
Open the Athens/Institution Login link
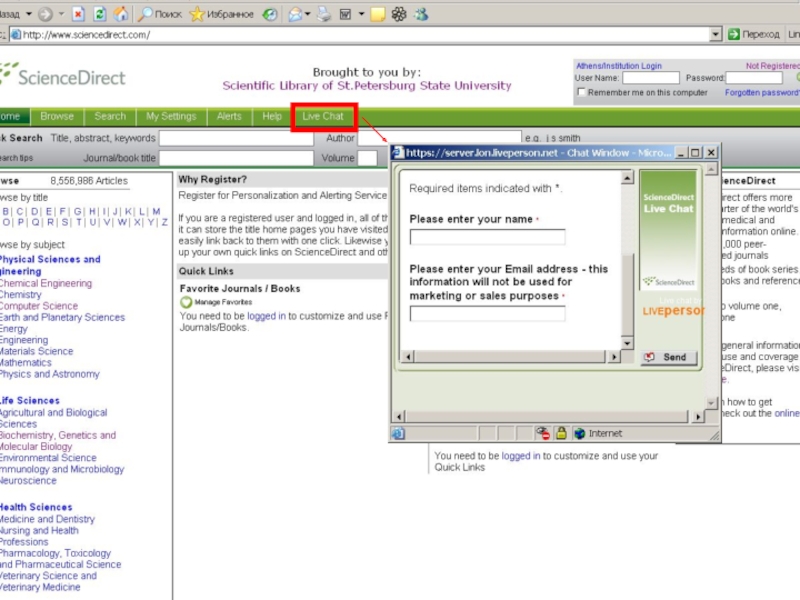[x=618, y=66]
